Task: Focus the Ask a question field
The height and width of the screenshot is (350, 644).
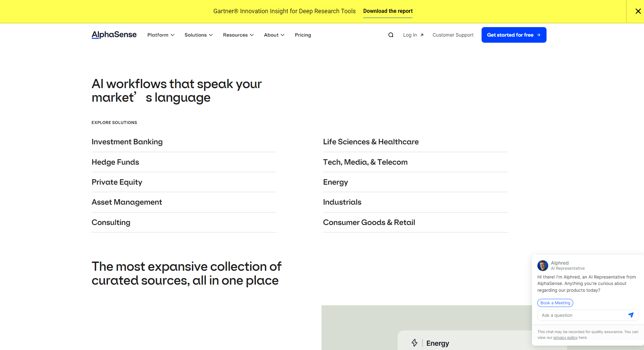Action: coord(582,315)
